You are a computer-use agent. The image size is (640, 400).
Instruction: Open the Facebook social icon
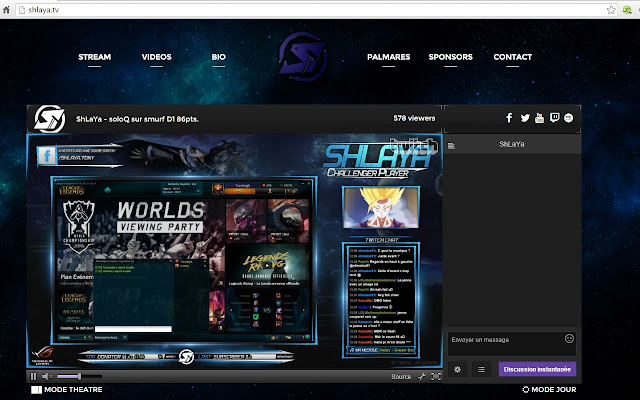tap(509, 118)
